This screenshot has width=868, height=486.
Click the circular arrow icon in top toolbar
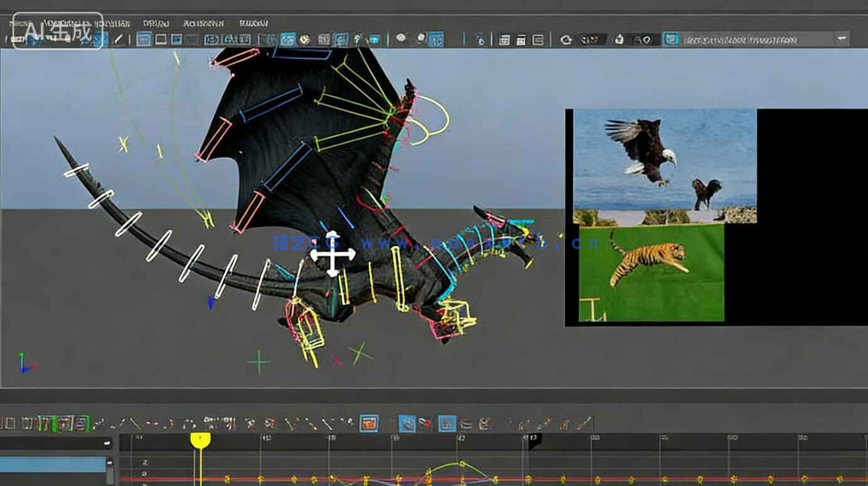coord(566,40)
